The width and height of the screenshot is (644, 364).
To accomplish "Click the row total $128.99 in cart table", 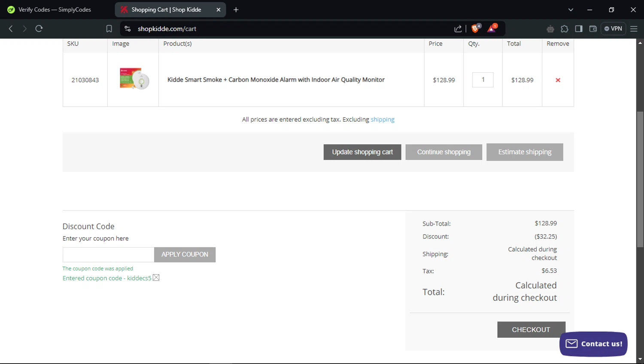I will point(522,80).
